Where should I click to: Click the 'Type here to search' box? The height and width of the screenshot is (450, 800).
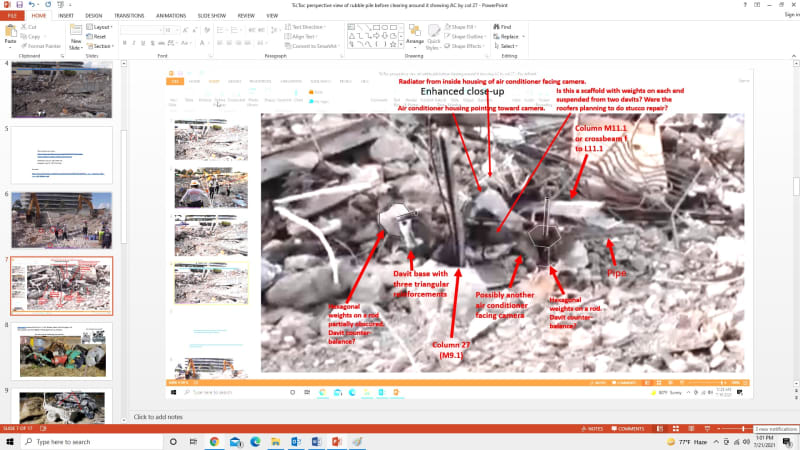coord(93,441)
